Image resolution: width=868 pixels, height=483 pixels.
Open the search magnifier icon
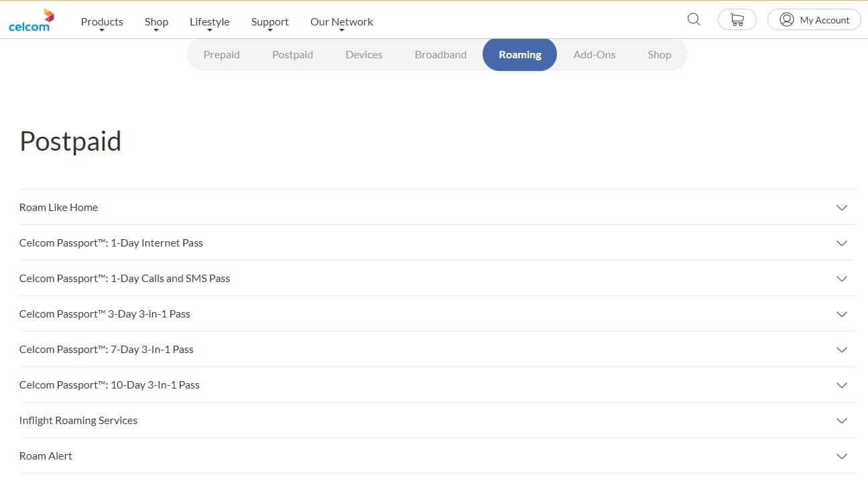point(694,19)
